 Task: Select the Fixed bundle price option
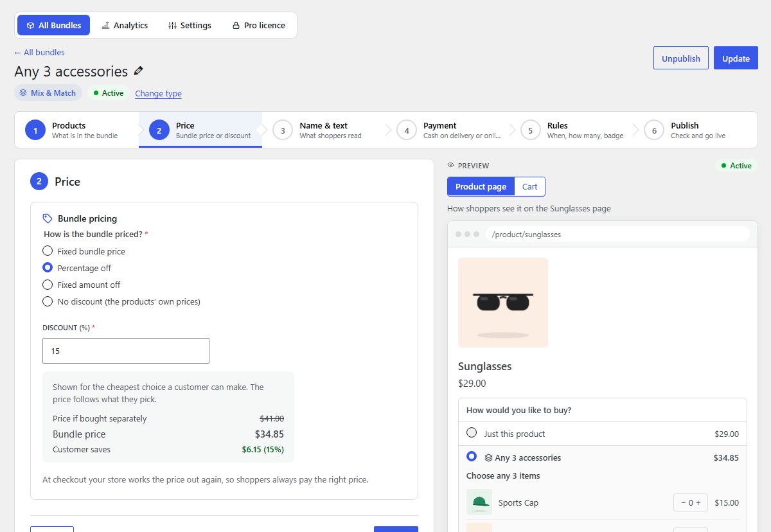[x=48, y=251]
